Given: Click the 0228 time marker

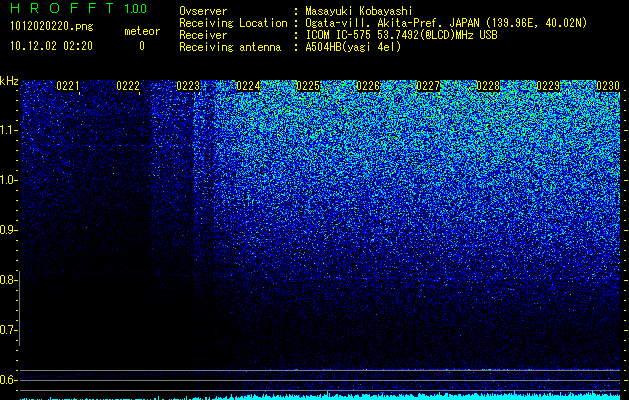Looking at the screenshot, I should pos(488,86).
